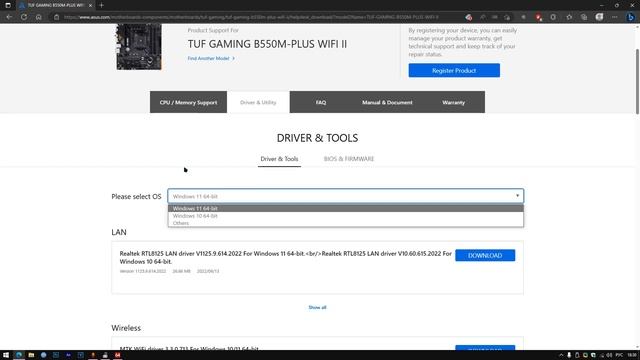640x360 pixels.
Task: Switch to BIOS & FIRMWARE sub-tab
Action: pos(349,159)
